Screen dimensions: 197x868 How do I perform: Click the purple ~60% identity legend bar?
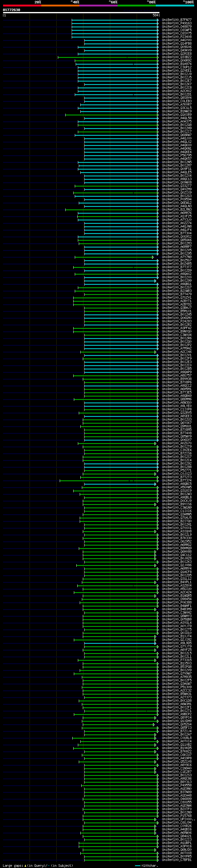[x=98, y=6]
